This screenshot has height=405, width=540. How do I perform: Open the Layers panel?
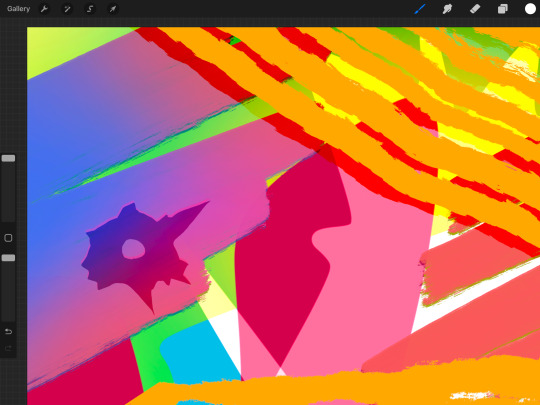click(x=502, y=9)
